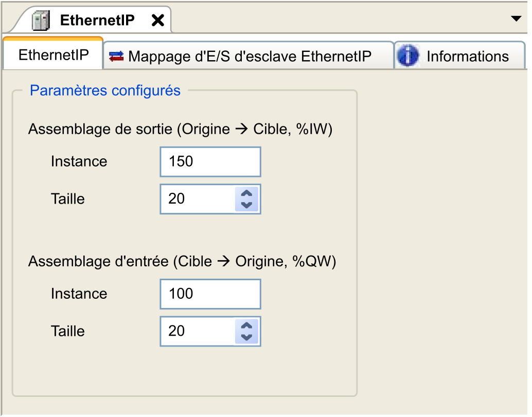Decrease the output assembly Taille value

(246, 205)
